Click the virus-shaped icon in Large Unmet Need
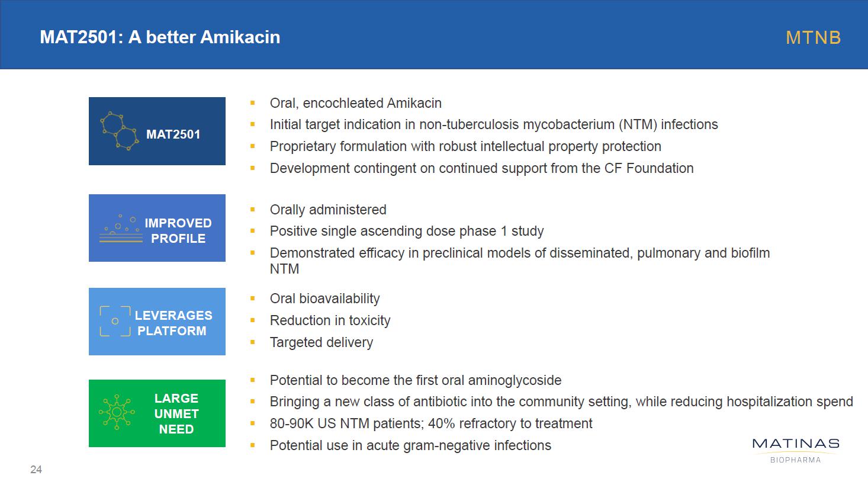 (x=117, y=412)
